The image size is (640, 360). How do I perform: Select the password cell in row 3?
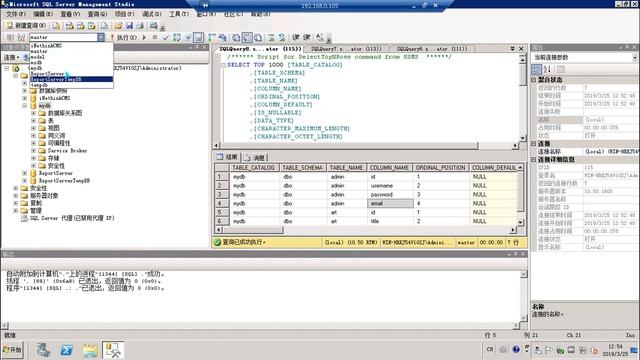(390, 195)
